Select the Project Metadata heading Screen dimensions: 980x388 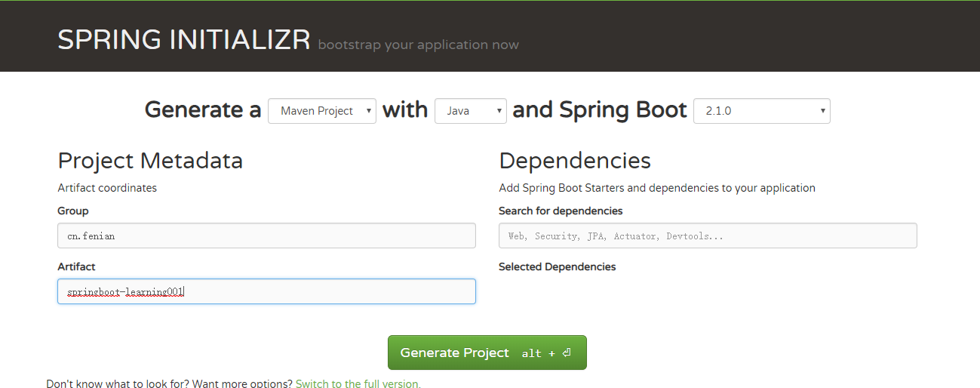150,161
